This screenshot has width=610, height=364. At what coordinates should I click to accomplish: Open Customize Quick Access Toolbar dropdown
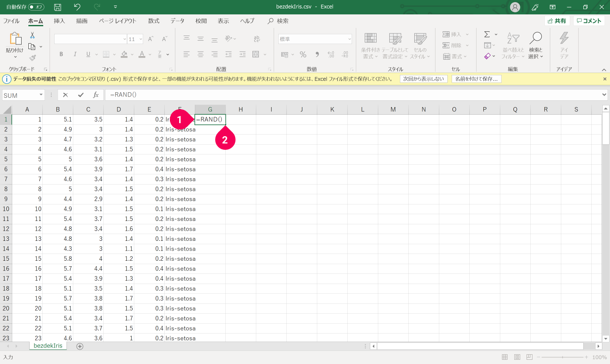click(116, 7)
